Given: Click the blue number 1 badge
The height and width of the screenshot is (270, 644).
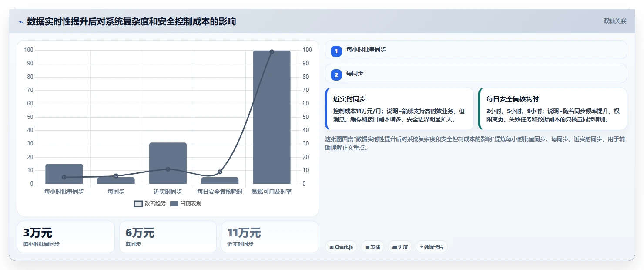Looking at the screenshot, I should [x=336, y=51].
